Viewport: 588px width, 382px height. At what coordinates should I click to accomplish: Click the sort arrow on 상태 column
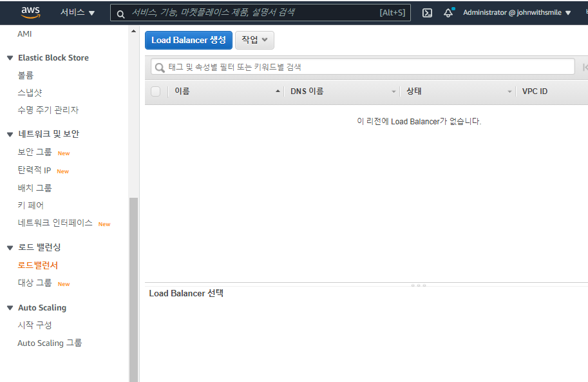(509, 91)
